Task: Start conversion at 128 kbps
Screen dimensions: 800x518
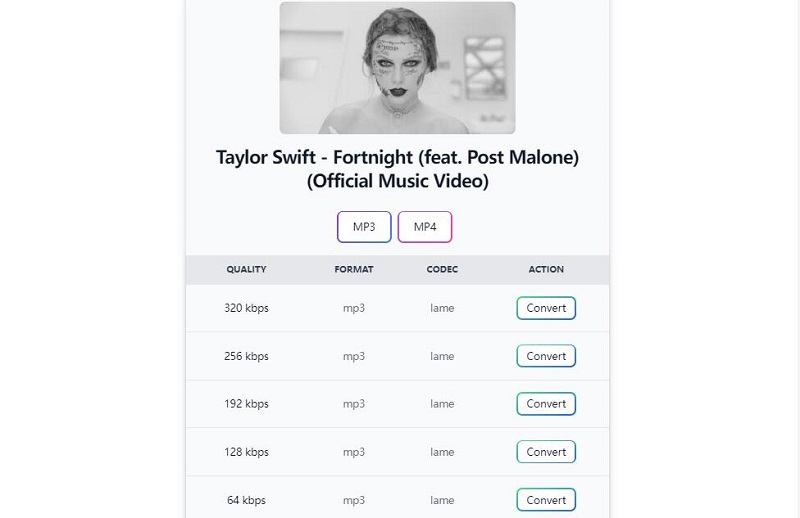Action: 546,452
